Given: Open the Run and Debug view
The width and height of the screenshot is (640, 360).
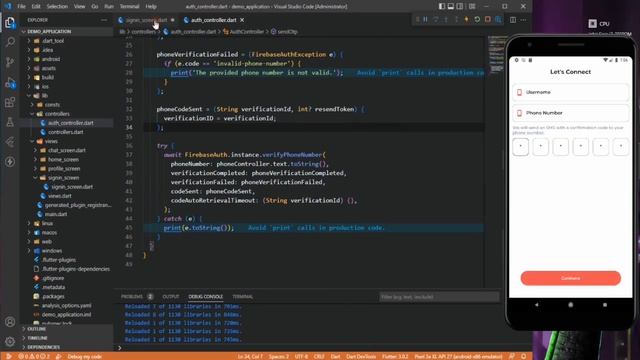Looking at the screenshot, I should click(10, 82).
